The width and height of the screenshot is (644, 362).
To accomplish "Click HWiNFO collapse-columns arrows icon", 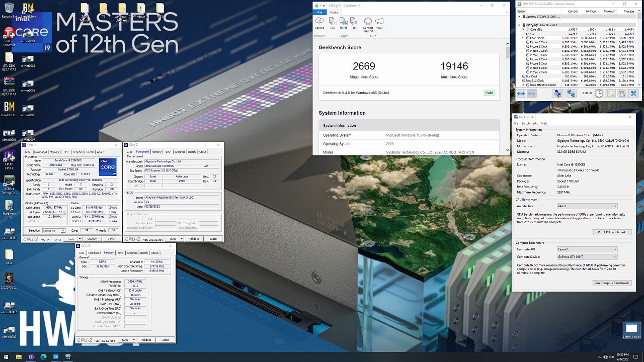I will coord(532,94).
